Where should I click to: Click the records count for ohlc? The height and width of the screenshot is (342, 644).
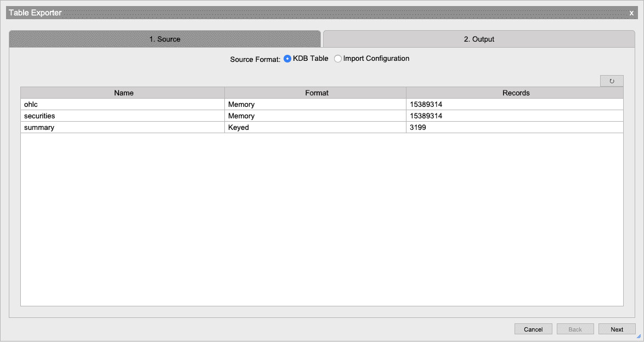515,104
